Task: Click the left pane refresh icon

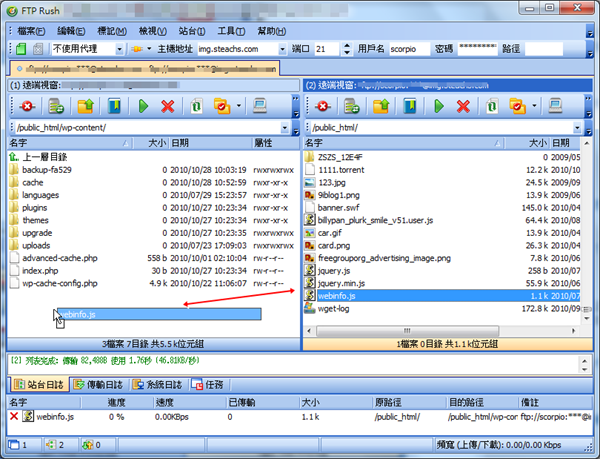Action: coord(196,106)
